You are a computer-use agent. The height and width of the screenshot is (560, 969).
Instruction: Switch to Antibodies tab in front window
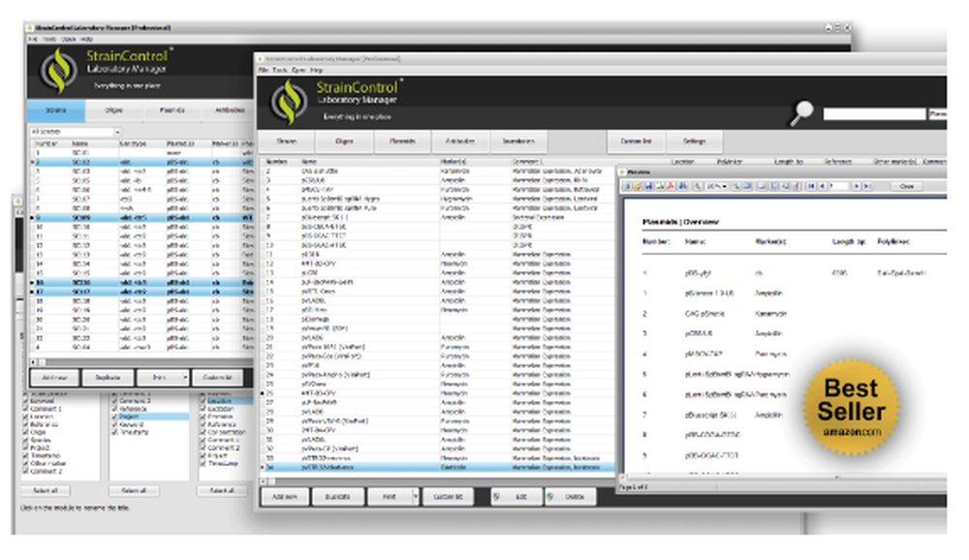[460, 141]
